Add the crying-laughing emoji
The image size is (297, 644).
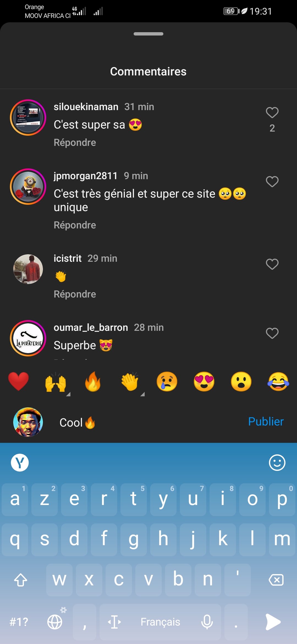pos(278,381)
